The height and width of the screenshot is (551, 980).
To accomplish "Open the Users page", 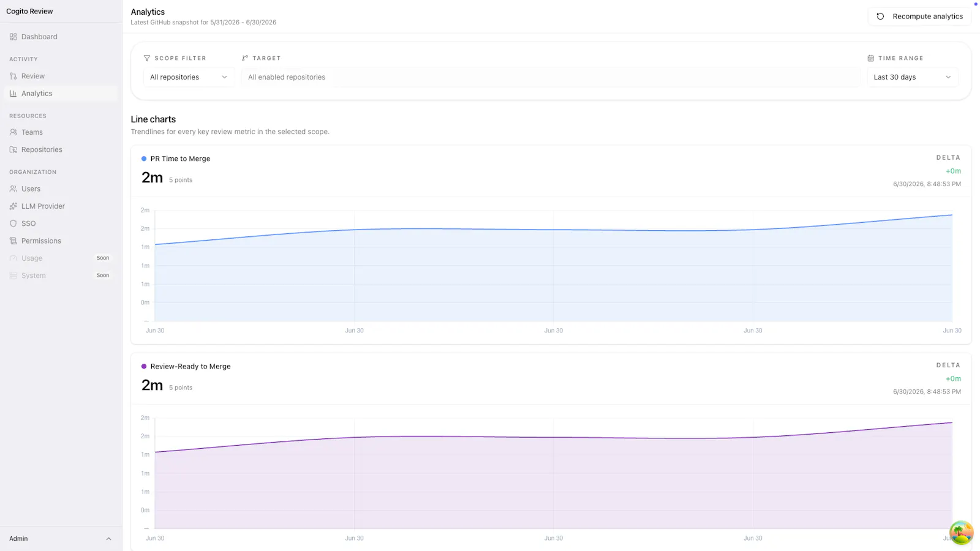I will click(61, 189).
